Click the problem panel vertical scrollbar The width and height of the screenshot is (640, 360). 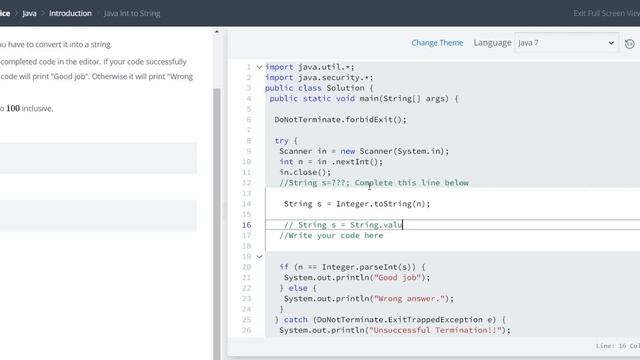pyautogui.click(x=217, y=224)
